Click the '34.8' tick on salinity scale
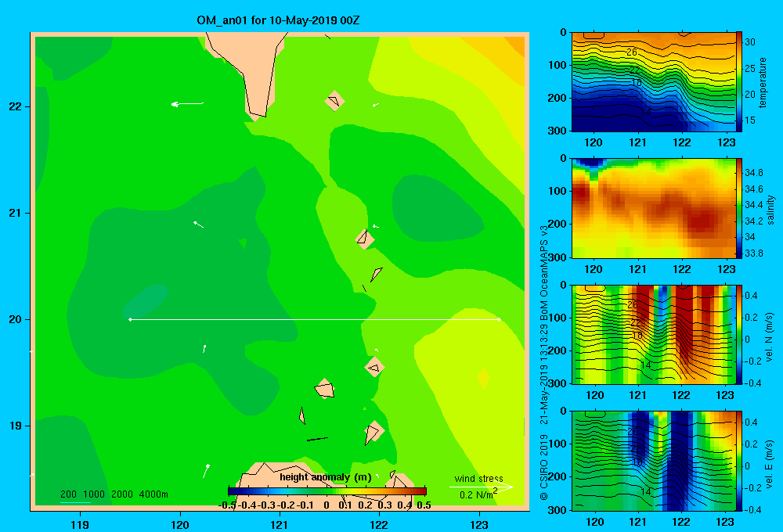The width and height of the screenshot is (783, 532). [x=753, y=173]
